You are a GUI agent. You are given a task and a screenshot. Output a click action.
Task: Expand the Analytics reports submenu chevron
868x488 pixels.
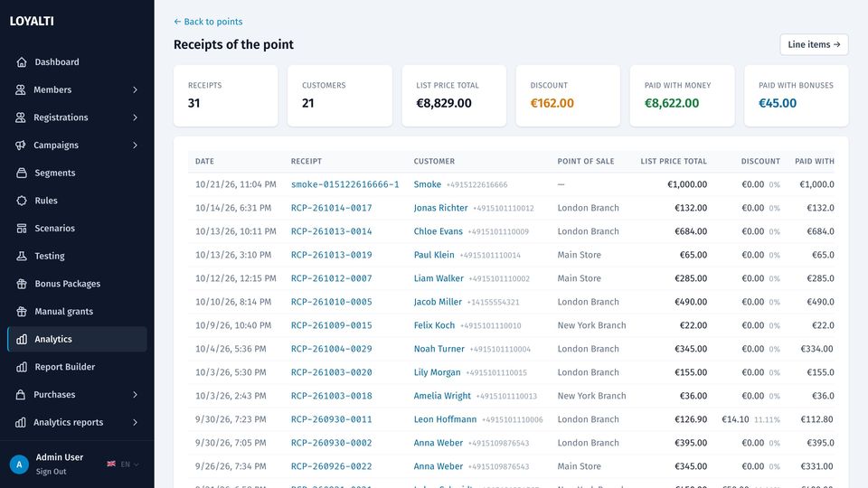(x=135, y=422)
